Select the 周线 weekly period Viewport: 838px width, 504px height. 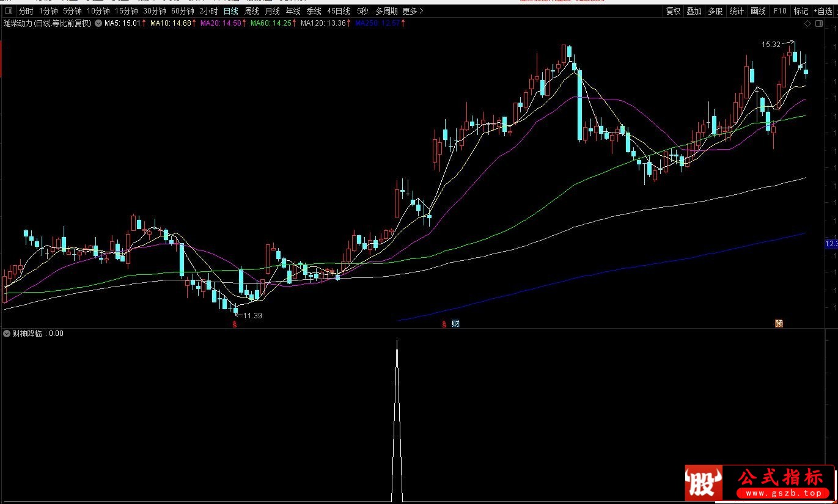coord(251,11)
